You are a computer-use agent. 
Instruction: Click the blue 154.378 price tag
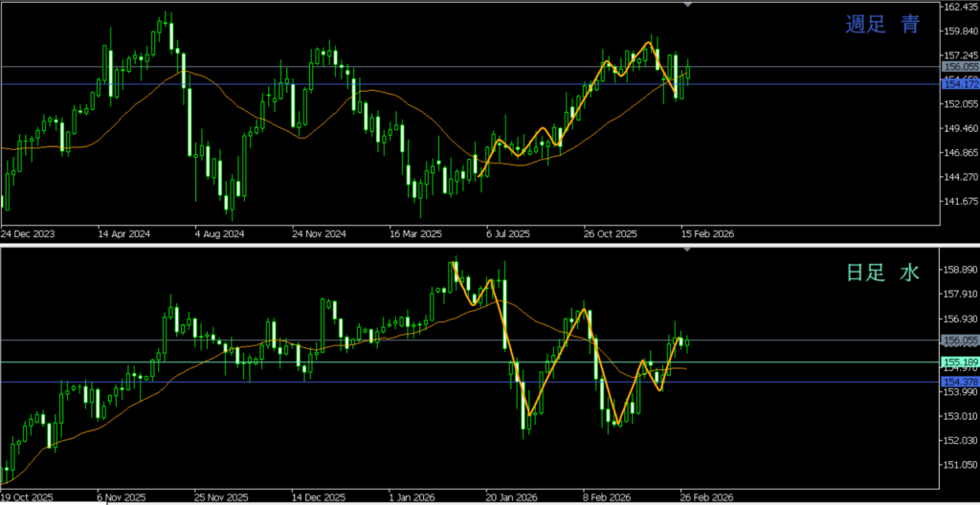(960, 382)
